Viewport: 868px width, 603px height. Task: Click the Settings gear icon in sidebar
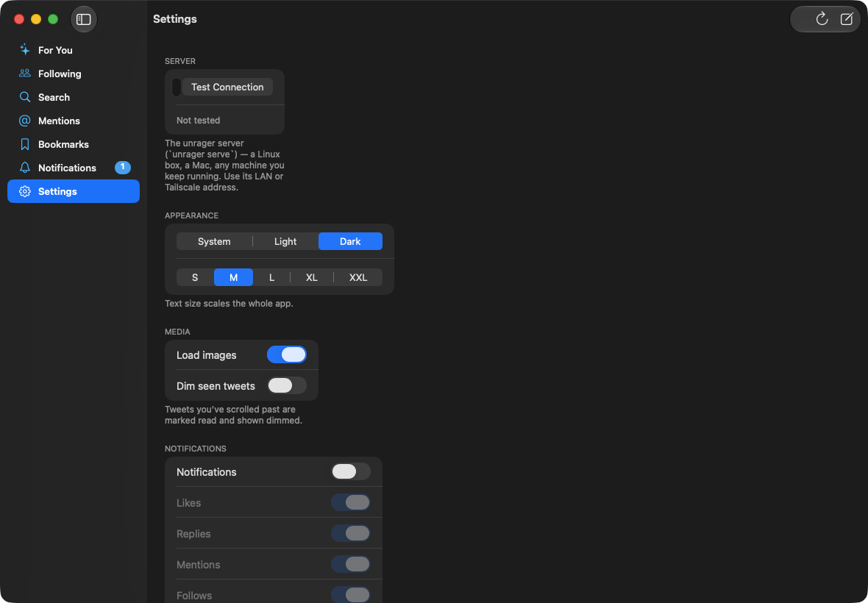coord(25,191)
